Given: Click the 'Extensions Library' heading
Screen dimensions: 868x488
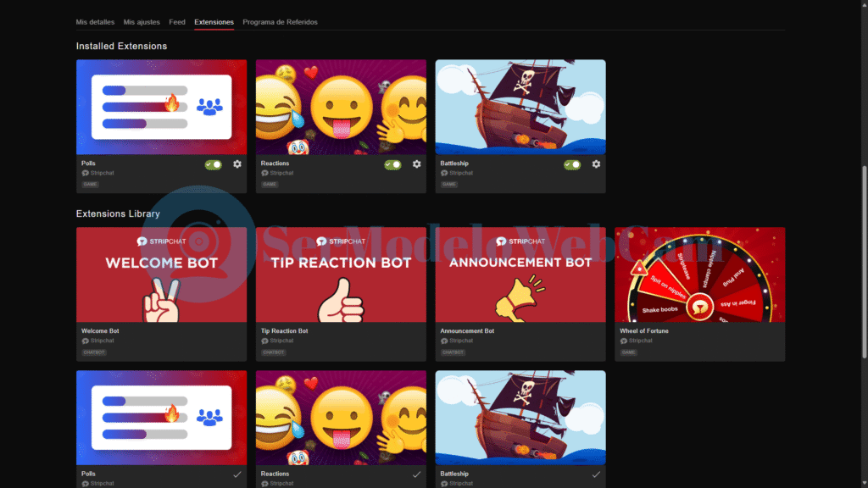Looking at the screenshot, I should click(x=118, y=214).
